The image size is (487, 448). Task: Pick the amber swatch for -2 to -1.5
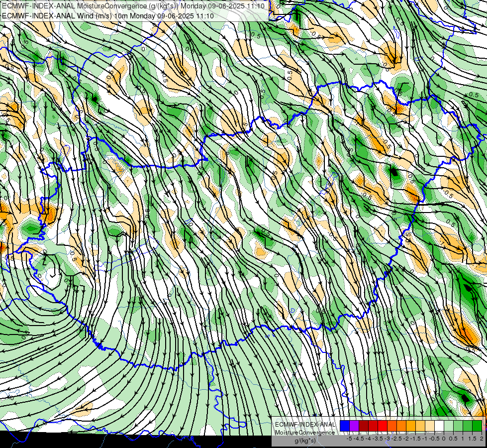click(x=411, y=426)
